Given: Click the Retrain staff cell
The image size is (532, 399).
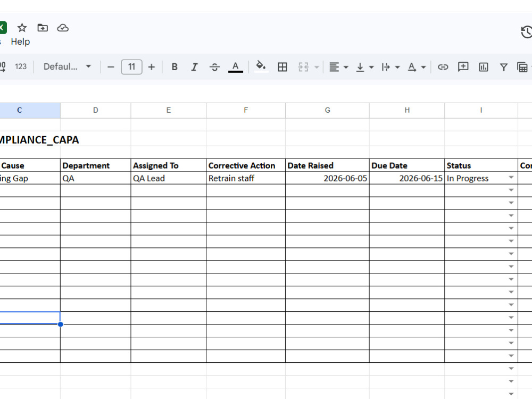Looking at the screenshot, I should (246, 178).
